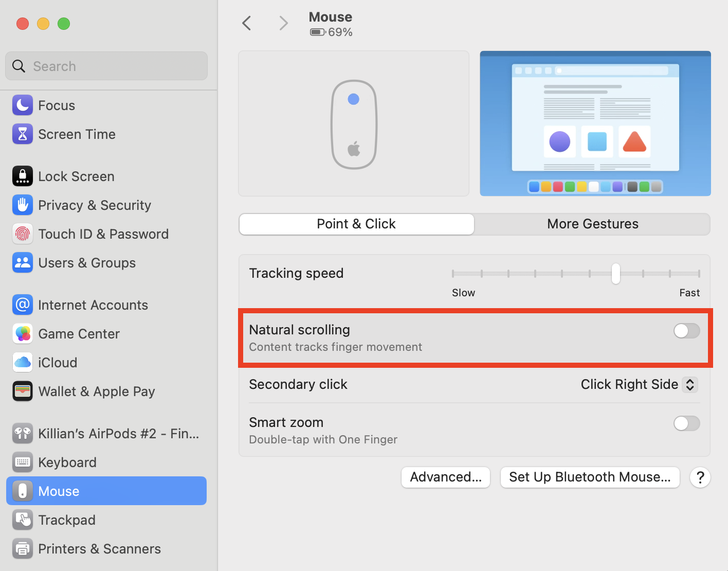Adjust the Tracking speed slider toward Fast

(615, 274)
